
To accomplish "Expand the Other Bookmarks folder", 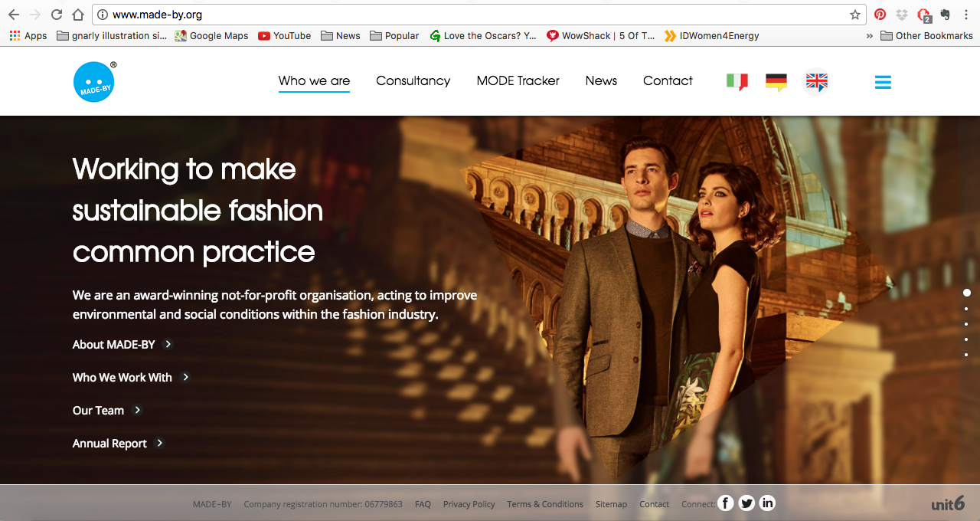I will click(x=926, y=35).
